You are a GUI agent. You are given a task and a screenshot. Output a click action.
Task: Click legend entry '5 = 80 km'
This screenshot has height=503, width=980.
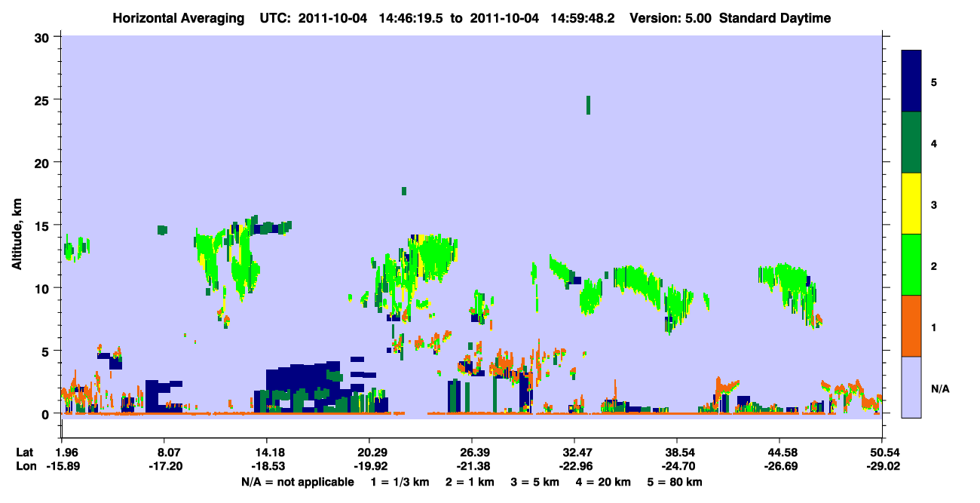[673, 482]
